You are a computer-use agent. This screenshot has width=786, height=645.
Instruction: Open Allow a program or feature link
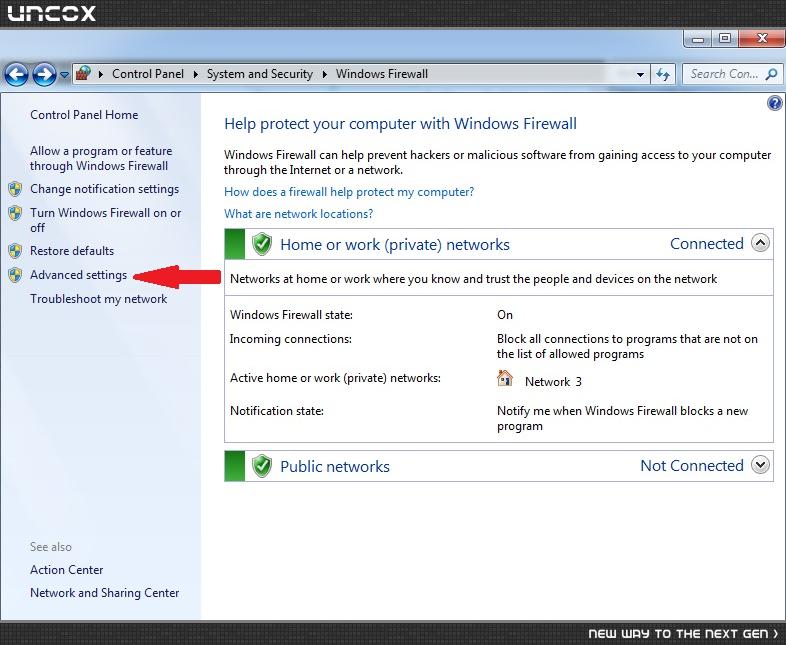click(x=101, y=158)
